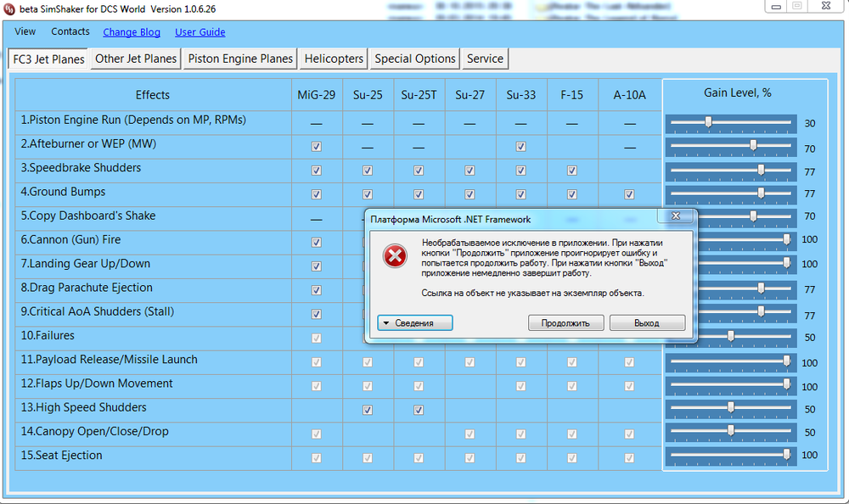Toggle Canopy Open/Close checkbox for F-15
Screen dimensions: 849x504
click(x=571, y=434)
